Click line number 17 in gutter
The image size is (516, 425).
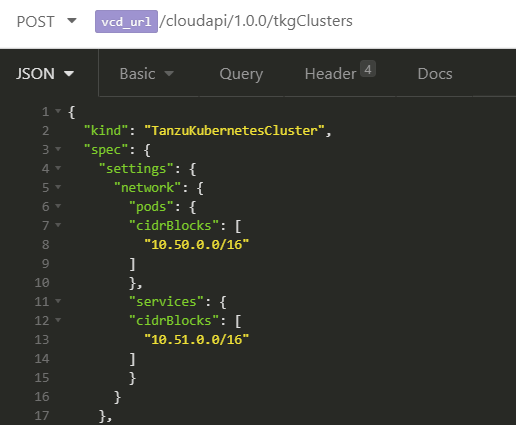[42, 416]
